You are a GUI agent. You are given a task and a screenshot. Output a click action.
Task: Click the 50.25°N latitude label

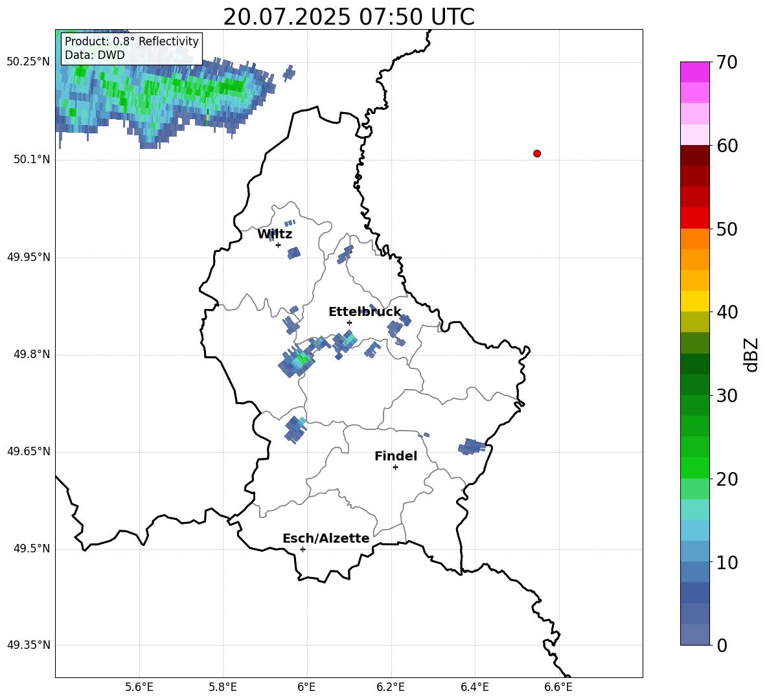29,62
